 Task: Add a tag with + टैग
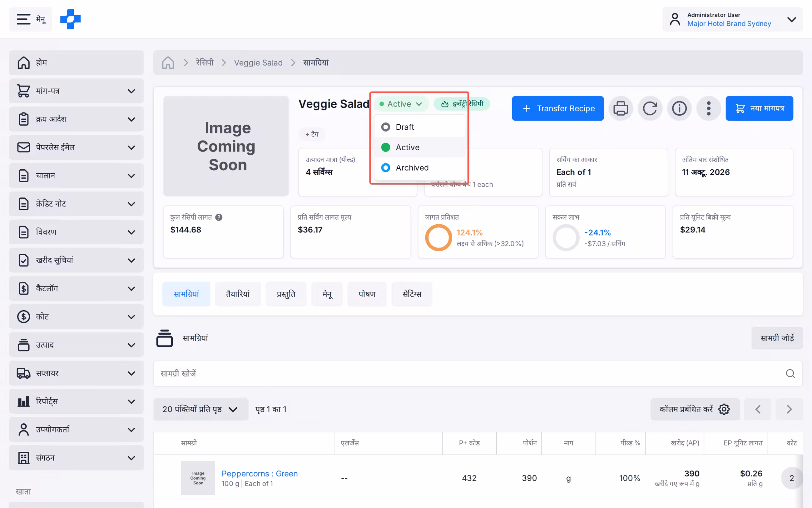[x=312, y=134]
